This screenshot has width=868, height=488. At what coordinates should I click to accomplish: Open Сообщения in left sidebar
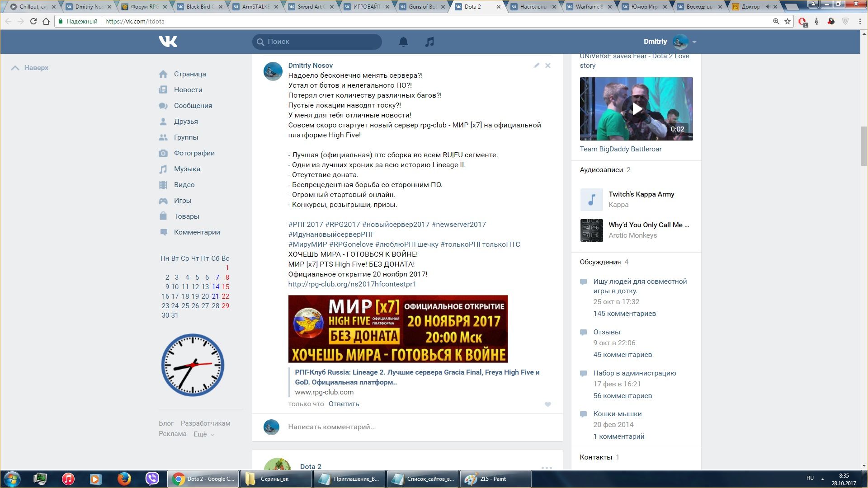(x=193, y=106)
